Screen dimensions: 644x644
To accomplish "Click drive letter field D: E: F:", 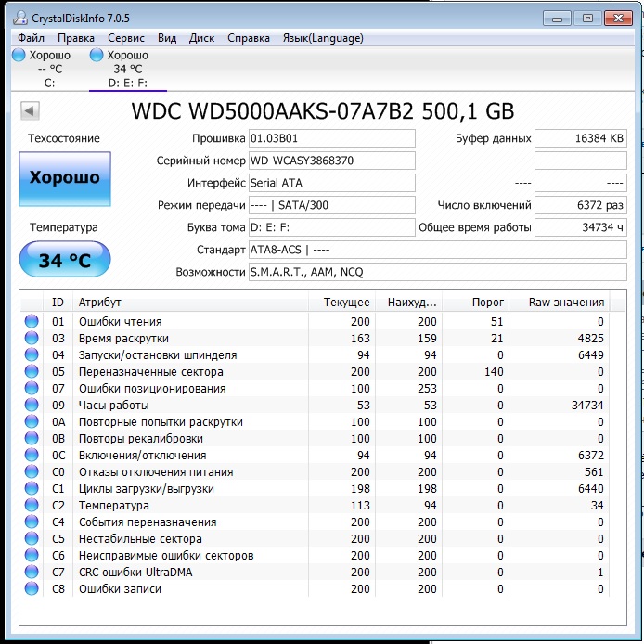I will (332, 227).
